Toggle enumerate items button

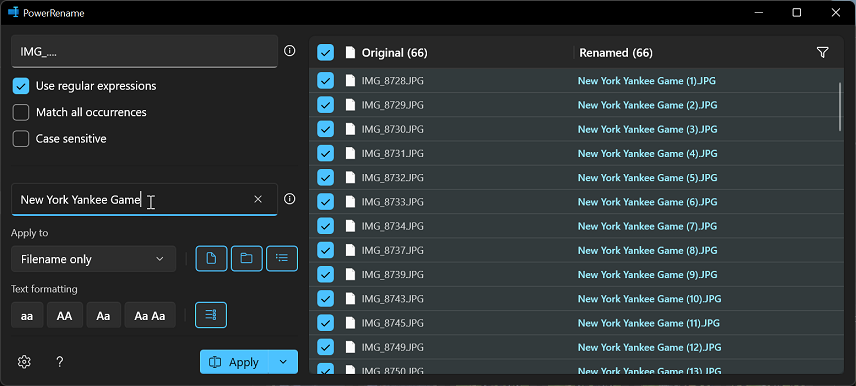[211, 315]
